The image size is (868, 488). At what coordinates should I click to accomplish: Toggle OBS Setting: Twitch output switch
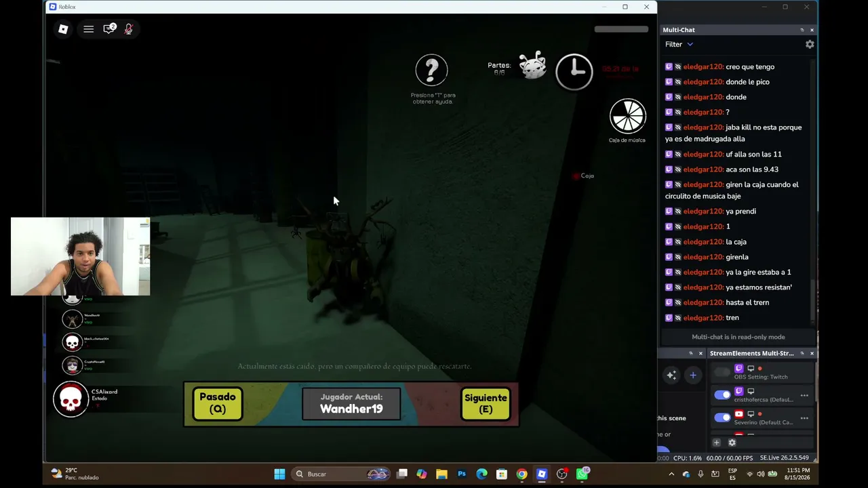722,373
